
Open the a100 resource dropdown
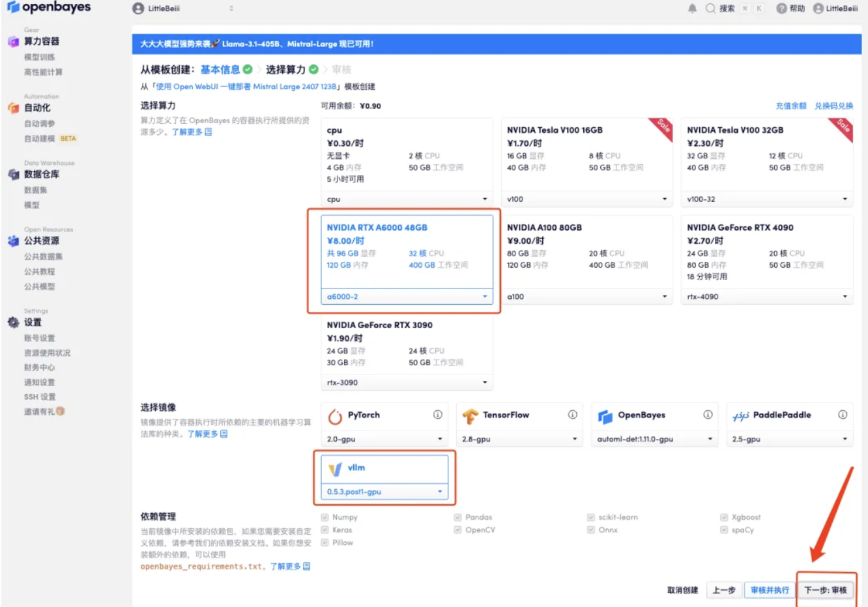[x=586, y=297]
